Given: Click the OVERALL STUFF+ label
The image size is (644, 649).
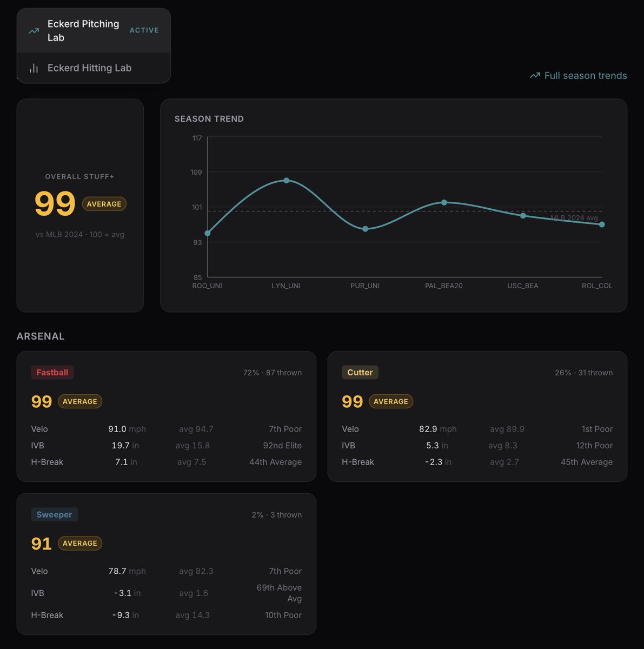Looking at the screenshot, I should [x=80, y=177].
